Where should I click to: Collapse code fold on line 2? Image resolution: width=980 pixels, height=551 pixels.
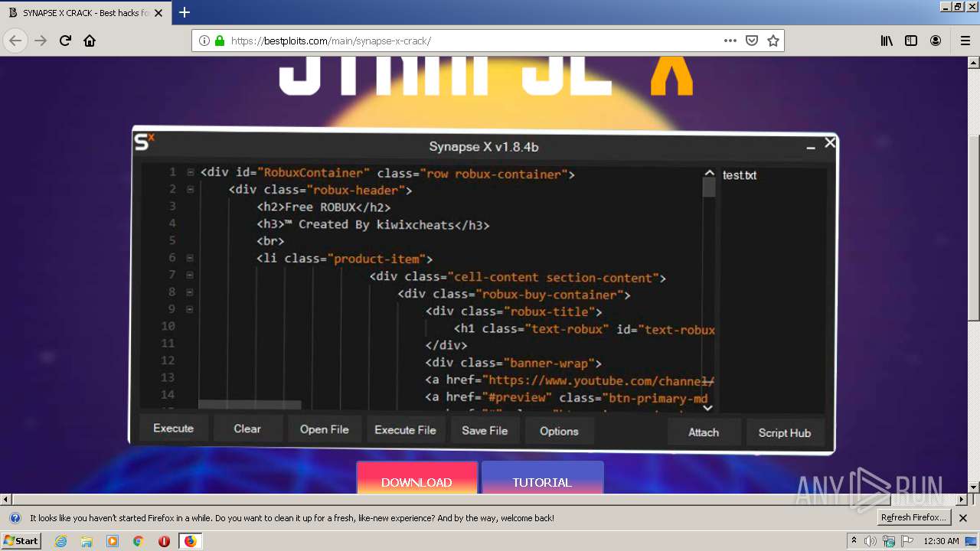[x=191, y=189]
